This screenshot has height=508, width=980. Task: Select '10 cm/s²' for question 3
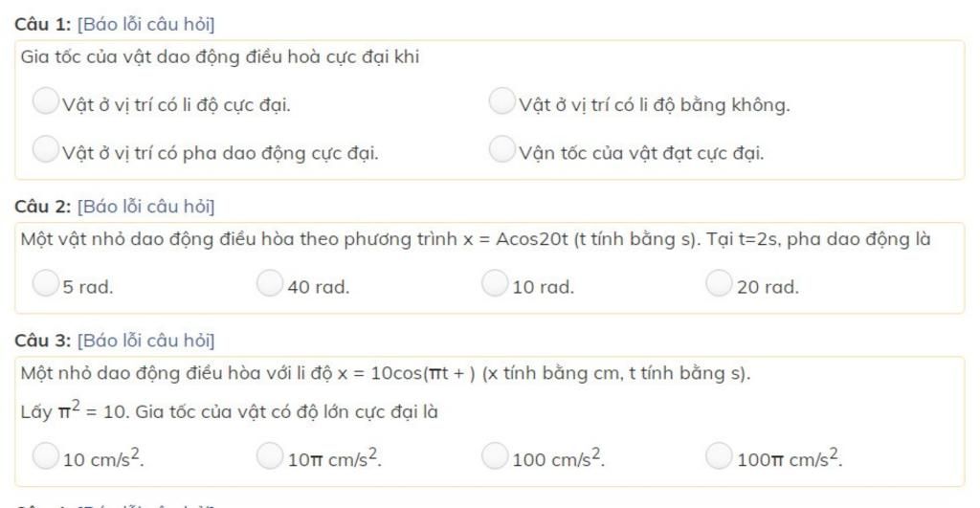coord(46,455)
